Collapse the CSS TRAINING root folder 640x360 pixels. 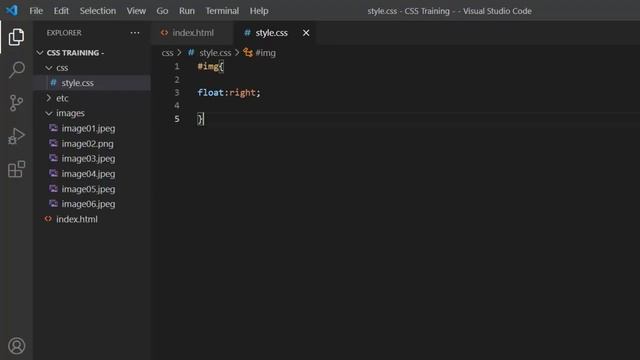pos(40,53)
